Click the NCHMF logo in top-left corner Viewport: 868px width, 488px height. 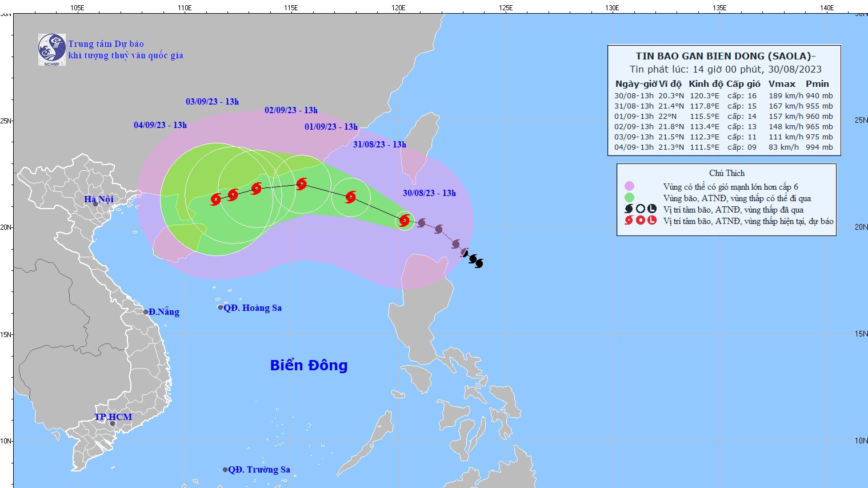click(x=52, y=49)
